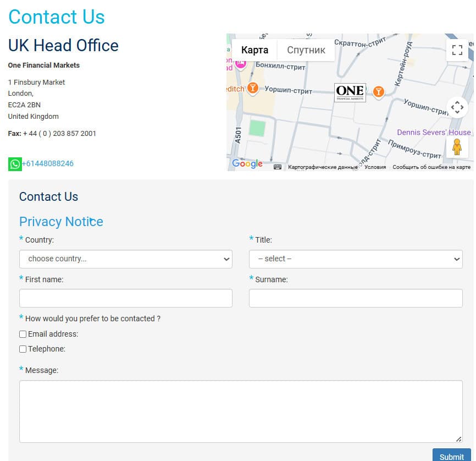Image resolution: width=476 pixels, height=461 pixels.
Task: Click the Street View pegman icon
Action: coord(457,147)
